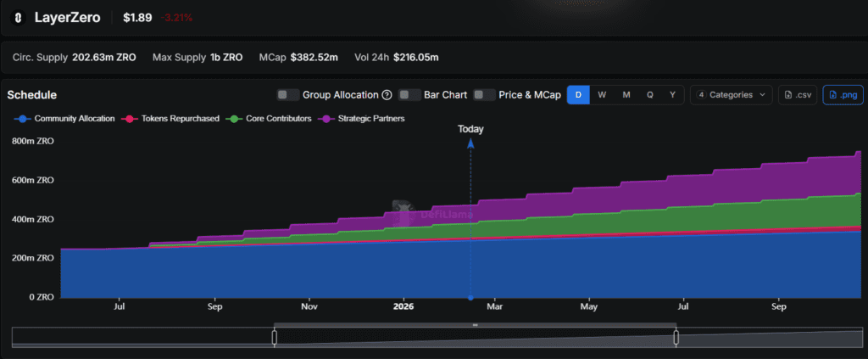
Task: Click the Tokens Repurchased legend marker
Action: pyautogui.click(x=130, y=119)
